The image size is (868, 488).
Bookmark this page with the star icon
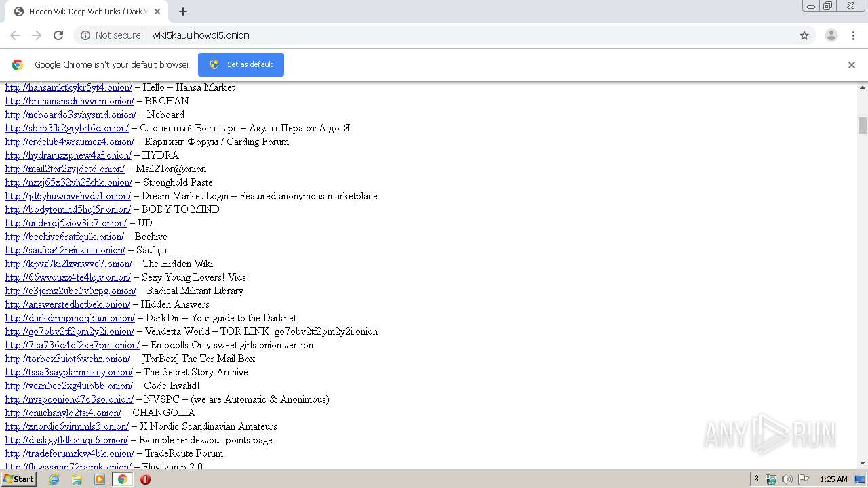click(804, 35)
